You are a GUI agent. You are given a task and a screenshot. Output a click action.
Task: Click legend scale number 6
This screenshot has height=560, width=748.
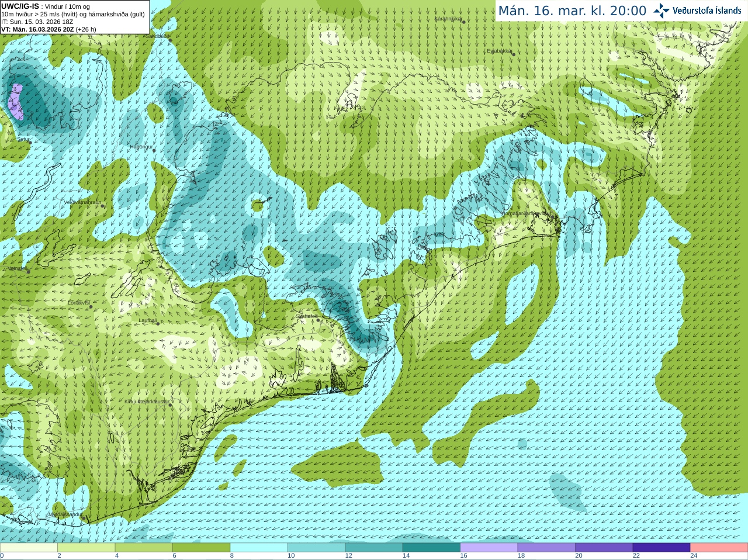coord(174,556)
